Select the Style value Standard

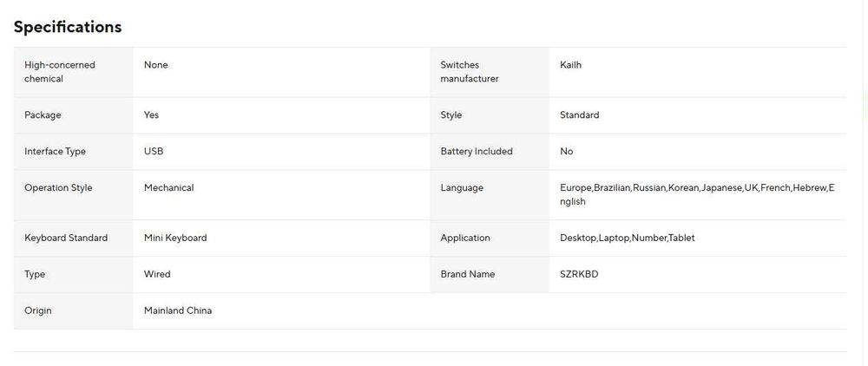579,115
